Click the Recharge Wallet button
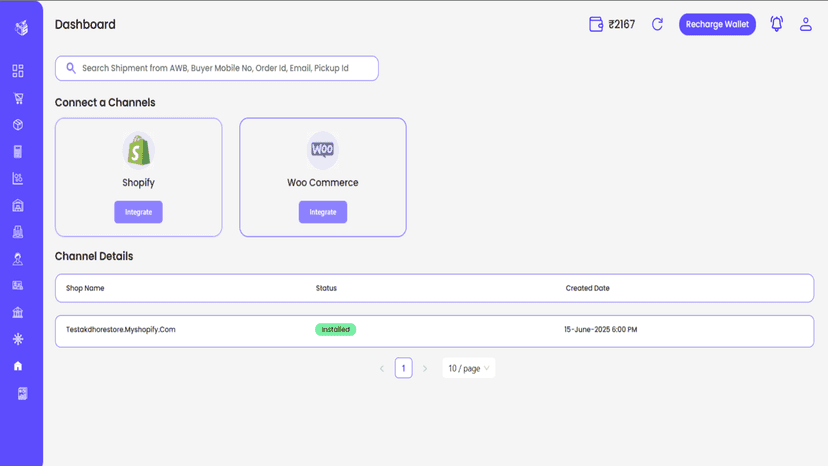The image size is (828, 466). pyautogui.click(x=717, y=24)
